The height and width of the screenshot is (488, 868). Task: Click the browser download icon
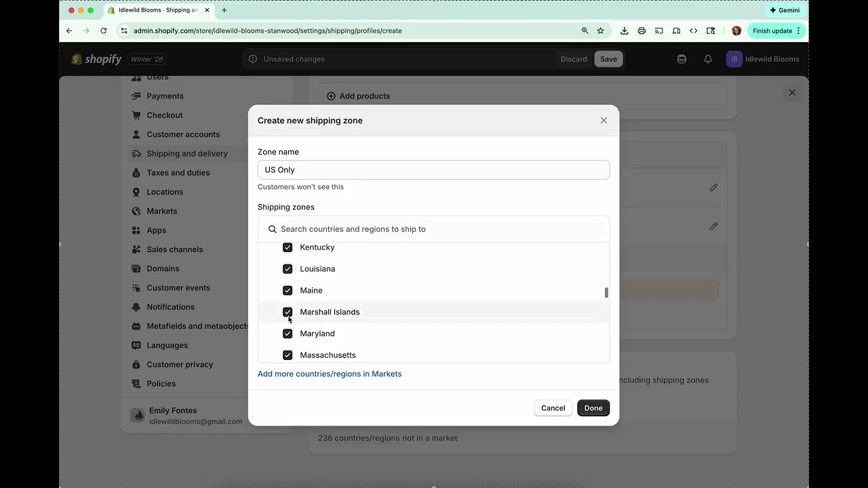pos(625,30)
